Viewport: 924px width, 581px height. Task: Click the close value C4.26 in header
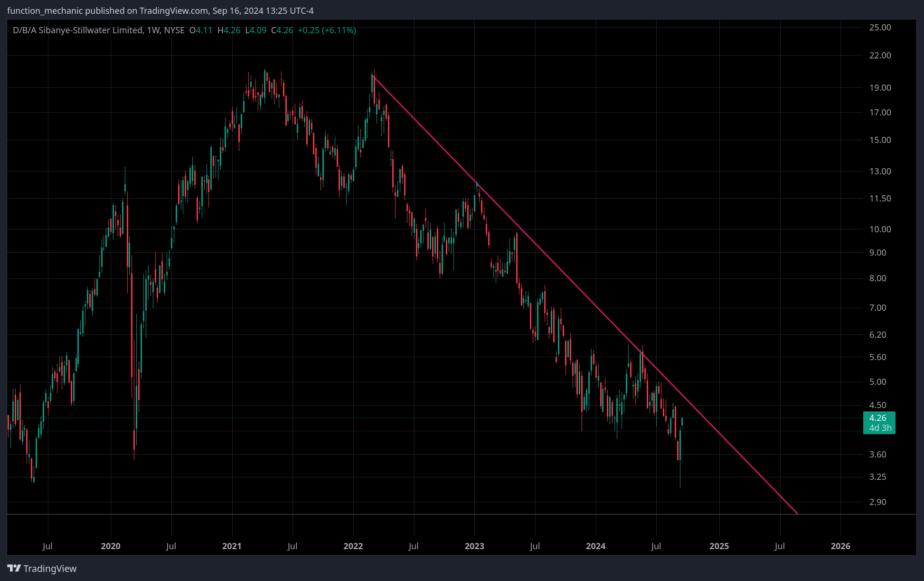click(282, 30)
